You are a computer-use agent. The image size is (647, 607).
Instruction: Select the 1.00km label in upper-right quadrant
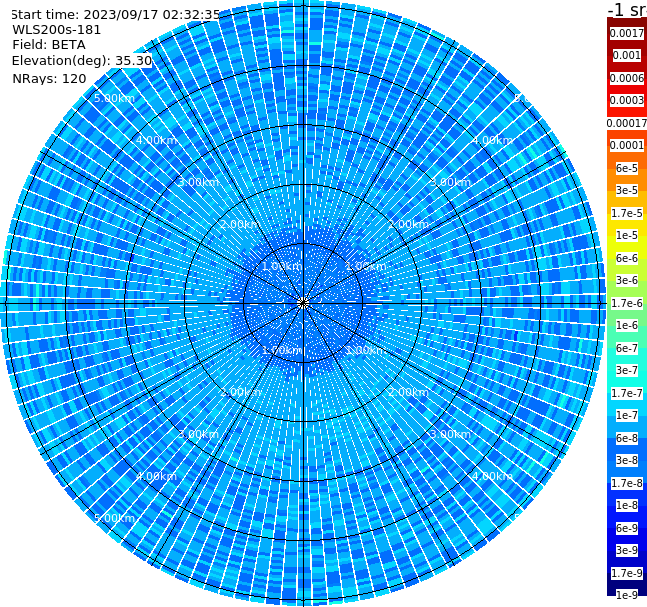pyautogui.click(x=366, y=266)
